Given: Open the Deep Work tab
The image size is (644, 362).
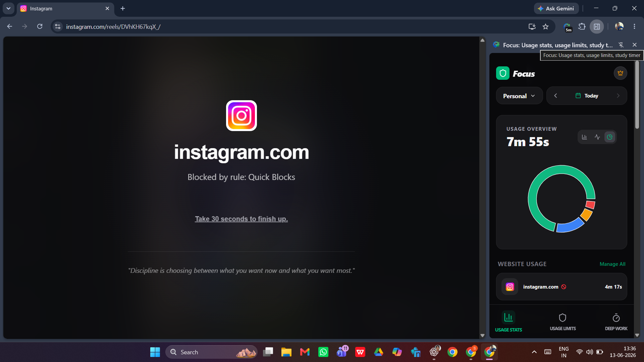Looking at the screenshot, I should tap(616, 321).
